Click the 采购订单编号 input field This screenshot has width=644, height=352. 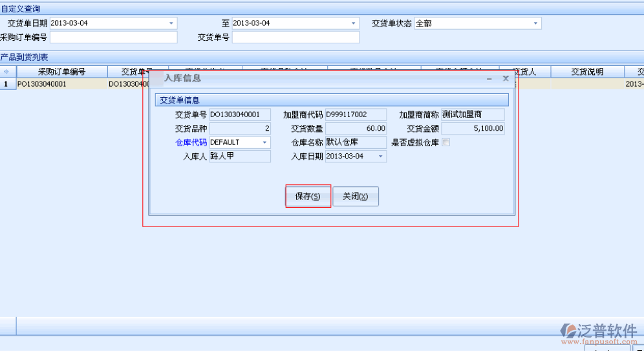tap(113, 38)
